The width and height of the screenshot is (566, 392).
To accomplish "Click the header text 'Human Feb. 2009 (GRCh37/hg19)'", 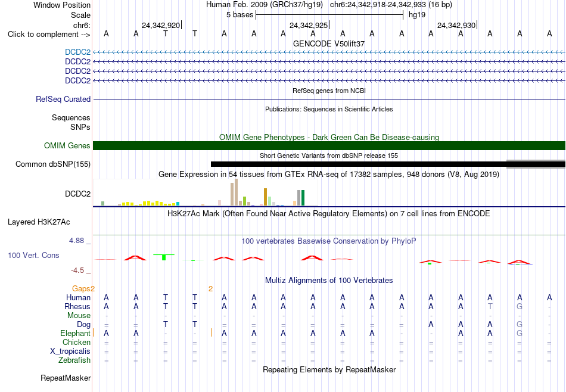I will (266, 5).
